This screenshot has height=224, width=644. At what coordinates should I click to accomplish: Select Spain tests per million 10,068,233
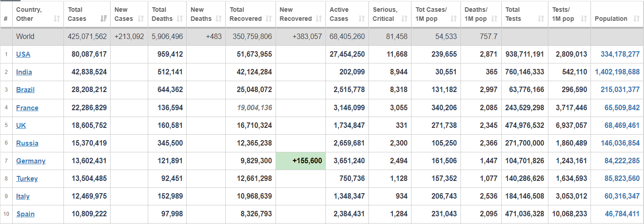[x=570, y=214]
